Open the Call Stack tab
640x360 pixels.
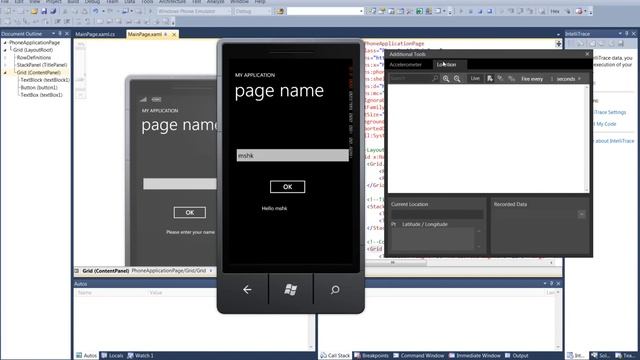[x=335, y=356]
